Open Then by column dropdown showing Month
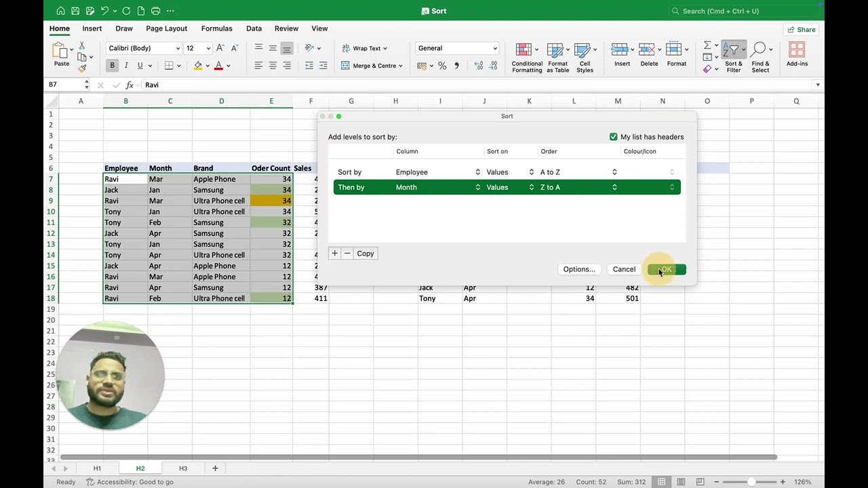 tap(437, 187)
